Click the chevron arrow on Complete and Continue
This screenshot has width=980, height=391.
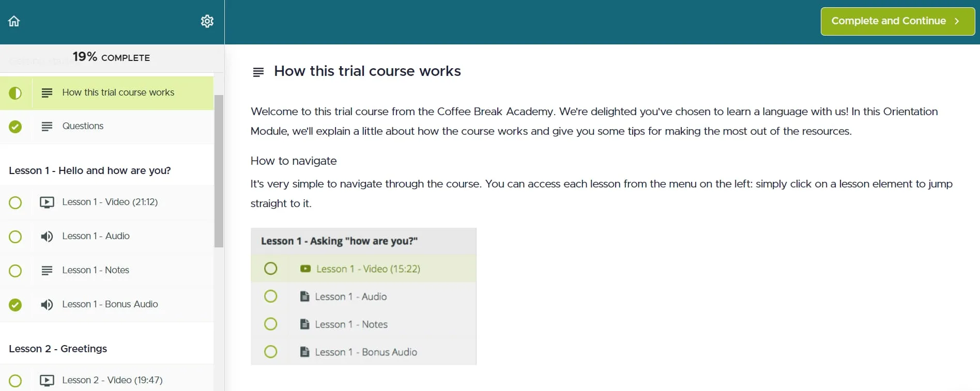click(957, 21)
